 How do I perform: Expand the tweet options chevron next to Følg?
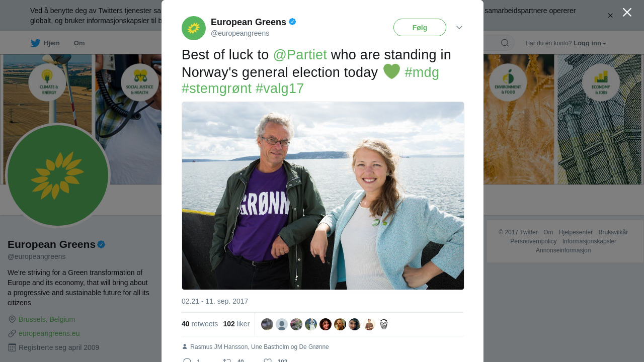[459, 28]
